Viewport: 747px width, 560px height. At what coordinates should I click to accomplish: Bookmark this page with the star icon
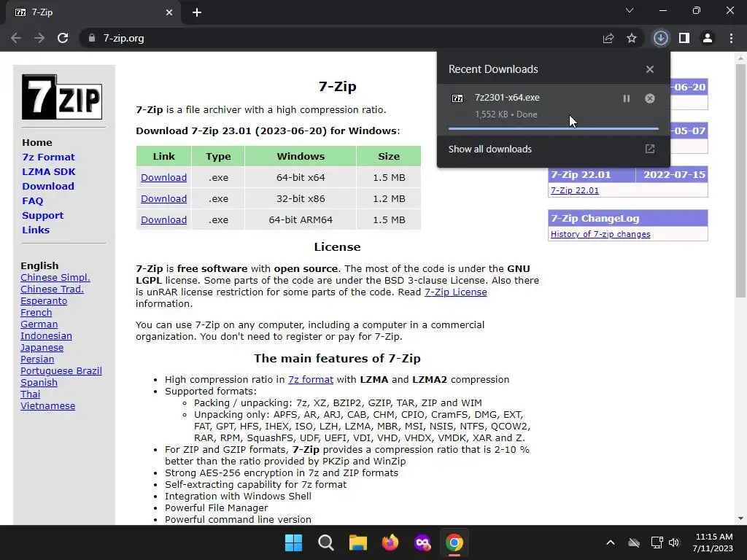(632, 38)
